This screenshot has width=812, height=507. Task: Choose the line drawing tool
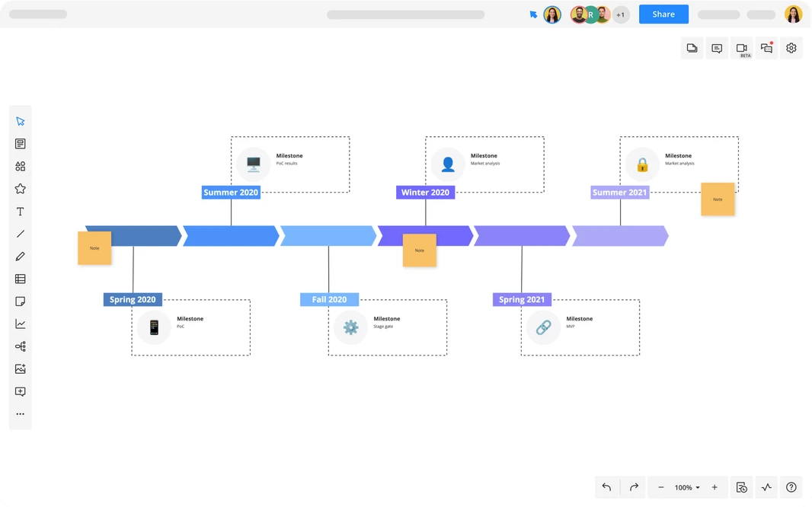pyautogui.click(x=21, y=234)
